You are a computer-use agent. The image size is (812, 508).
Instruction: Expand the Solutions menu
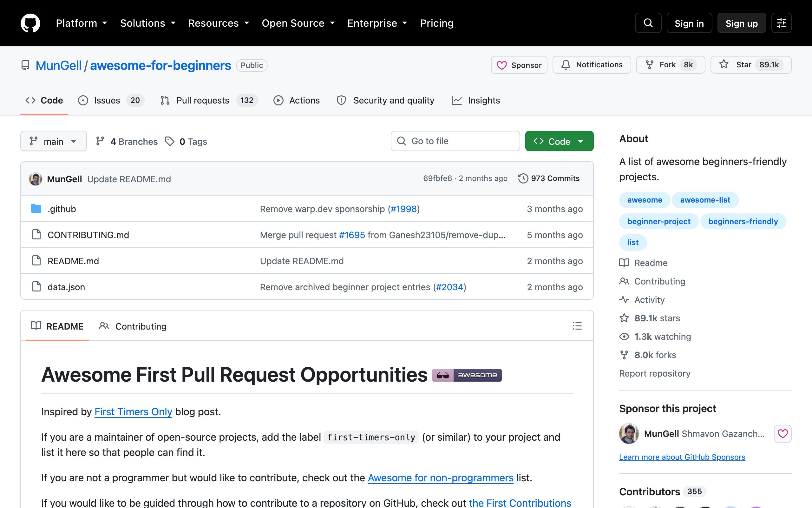click(148, 23)
